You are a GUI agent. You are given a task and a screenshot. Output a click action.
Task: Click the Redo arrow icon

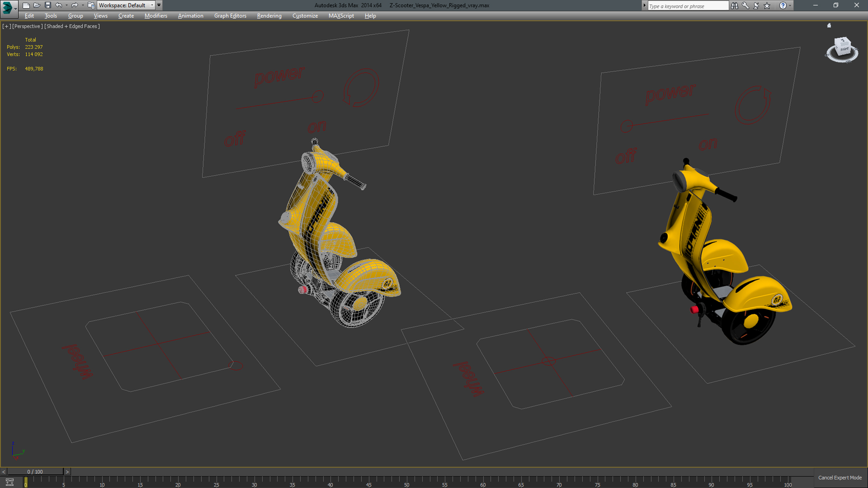(75, 5)
